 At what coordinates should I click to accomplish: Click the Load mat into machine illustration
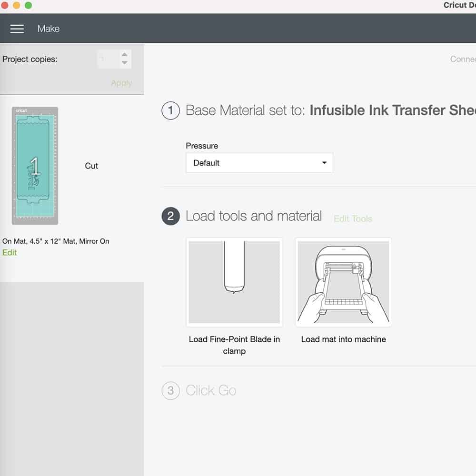pos(343,282)
